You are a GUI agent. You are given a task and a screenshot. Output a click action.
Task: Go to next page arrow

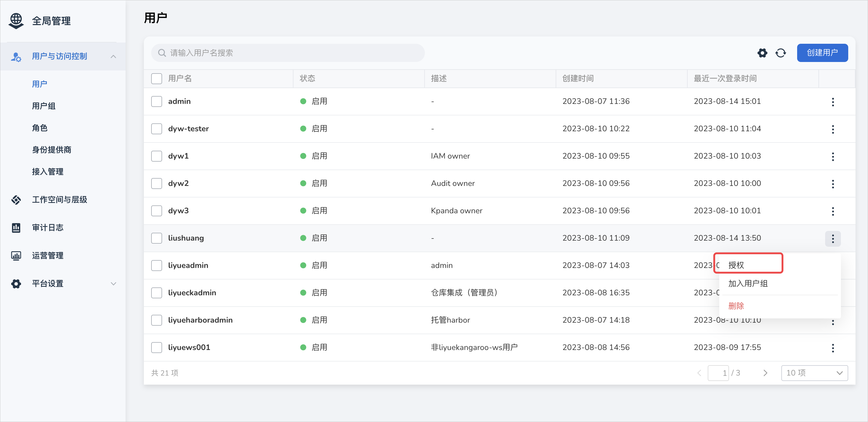click(765, 373)
